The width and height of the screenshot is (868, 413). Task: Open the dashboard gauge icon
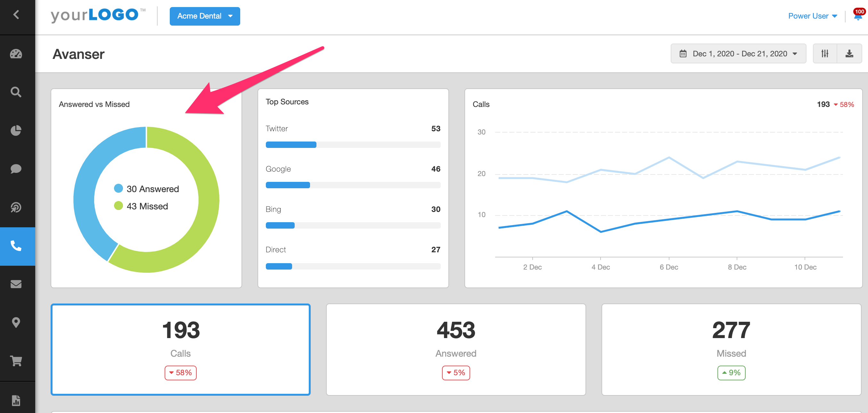tap(16, 54)
